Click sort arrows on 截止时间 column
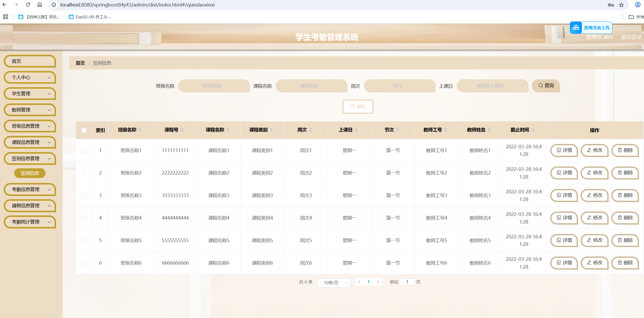644x318 pixels. click(x=533, y=130)
